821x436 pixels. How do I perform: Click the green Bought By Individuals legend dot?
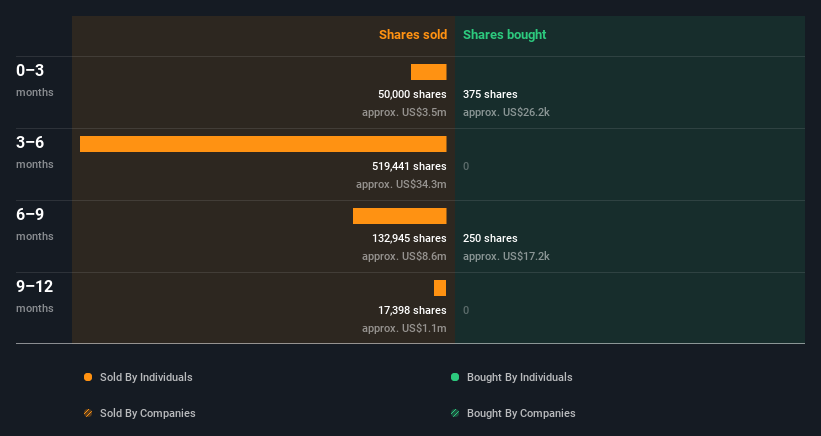(455, 377)
